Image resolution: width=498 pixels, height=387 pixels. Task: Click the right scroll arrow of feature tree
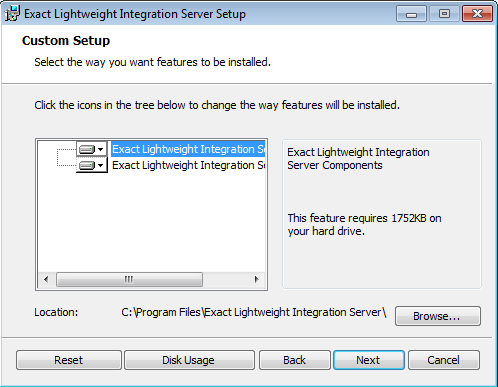(x=256, y=279)
